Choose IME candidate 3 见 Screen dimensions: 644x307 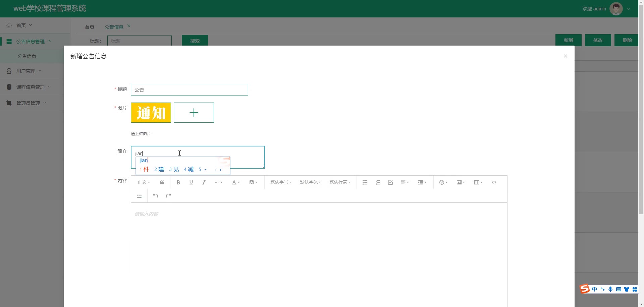coord(174,170)
